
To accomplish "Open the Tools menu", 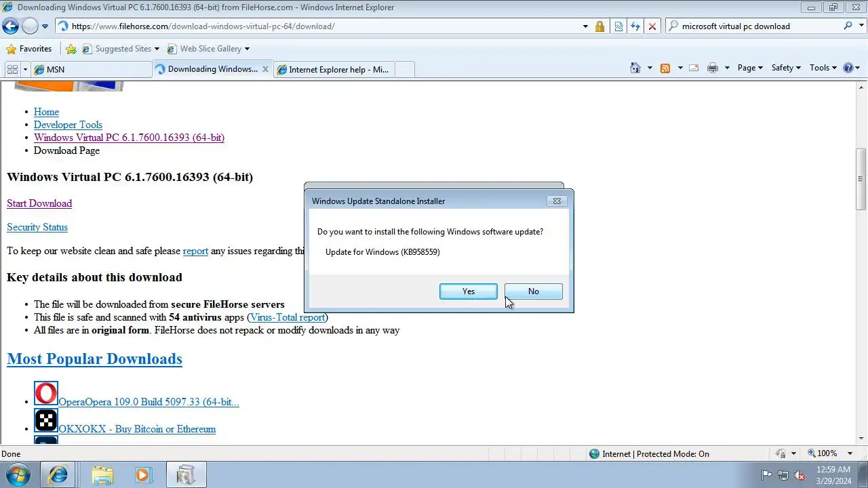I will tap(823, 68).
